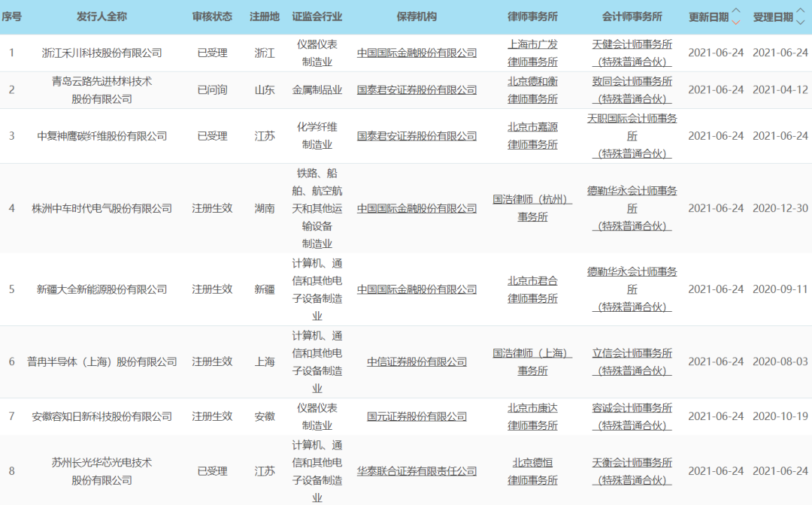
Task: Open 北京市君合律师事务所 link
Action: pyautogui.click(x=532, y=289)
